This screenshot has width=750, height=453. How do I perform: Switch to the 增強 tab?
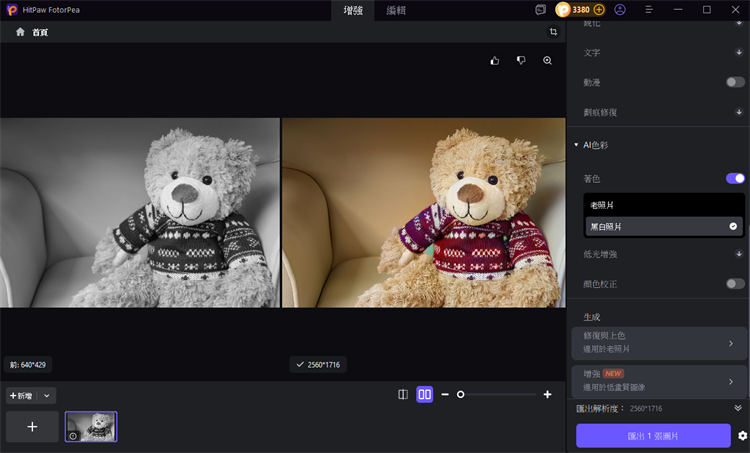353,10
